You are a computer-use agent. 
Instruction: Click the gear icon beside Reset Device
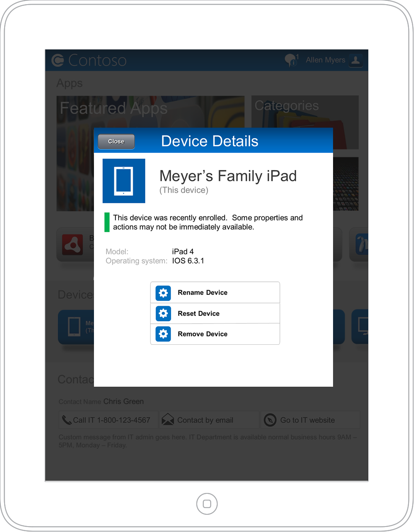coord(163,313)
